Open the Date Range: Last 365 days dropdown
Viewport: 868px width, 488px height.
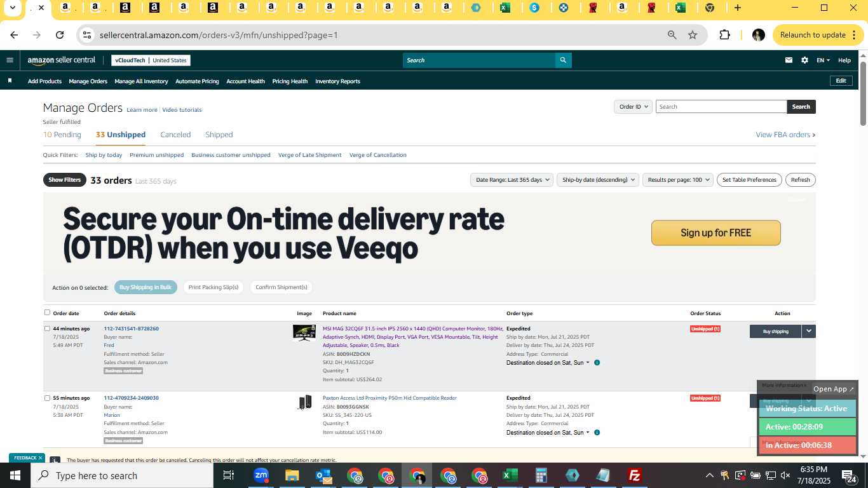(512, 180)
